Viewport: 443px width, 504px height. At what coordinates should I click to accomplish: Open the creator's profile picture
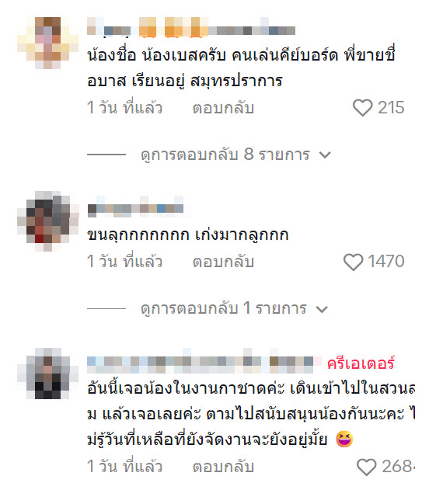point(47,374)
